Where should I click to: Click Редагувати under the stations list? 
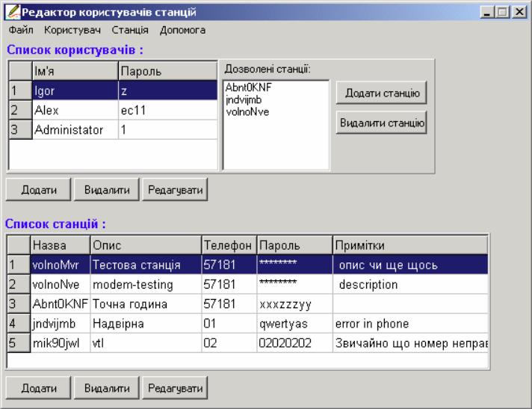point(175,387)
